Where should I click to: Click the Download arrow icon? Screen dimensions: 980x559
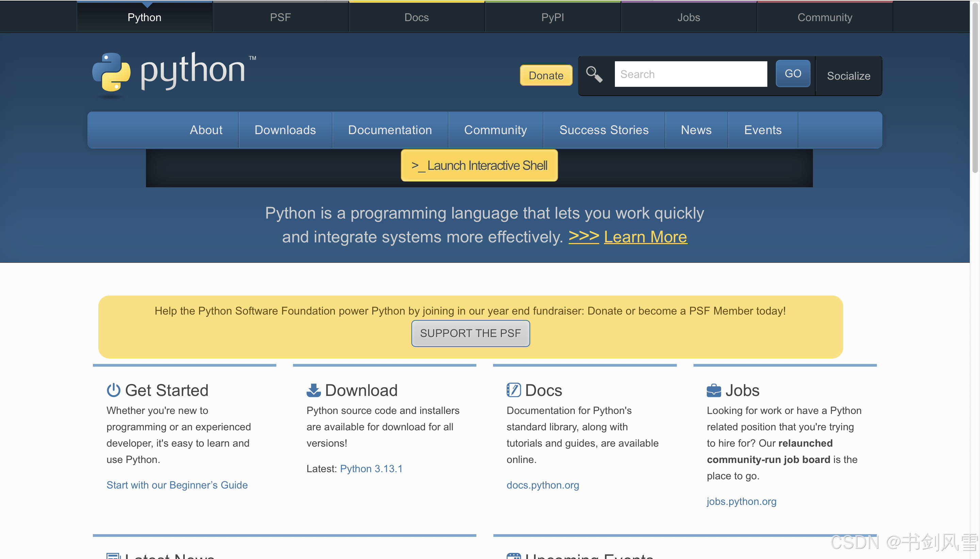(x=313, y=390)
